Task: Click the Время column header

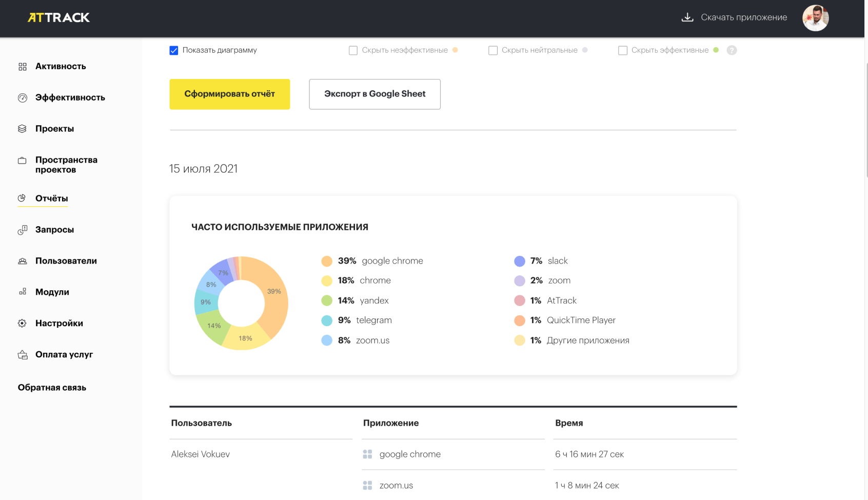Action: (x=569, y=424)
